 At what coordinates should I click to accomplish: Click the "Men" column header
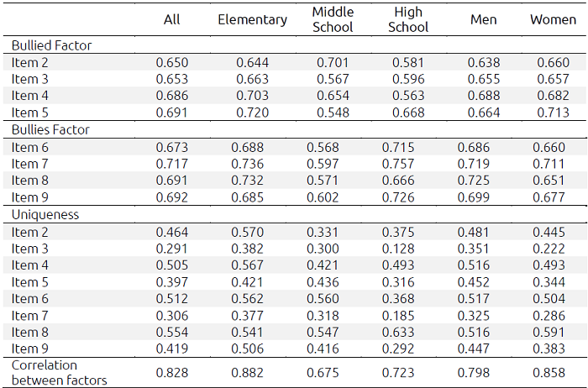click(484, 19)
